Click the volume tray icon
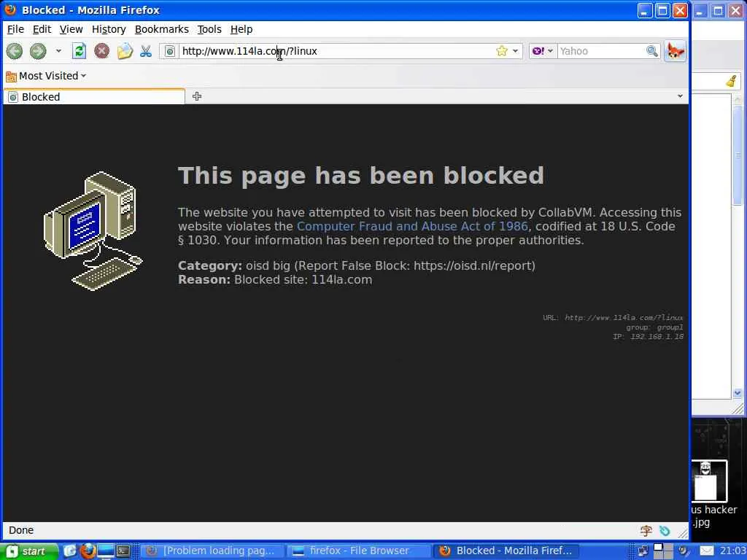Screen dimensions: 747x560 tap(684, 551)
